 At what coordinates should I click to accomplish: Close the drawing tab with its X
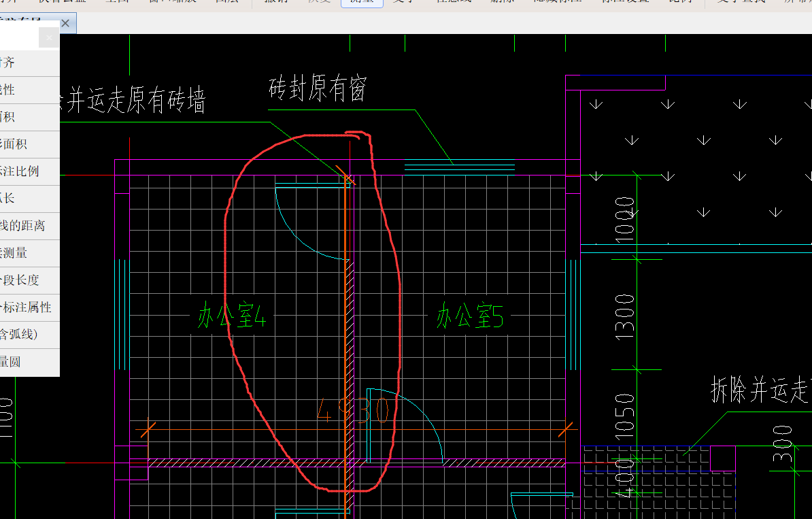(65, 23)
